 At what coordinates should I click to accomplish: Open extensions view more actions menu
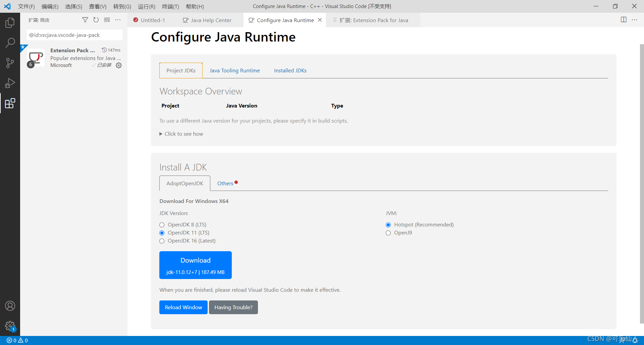118,20
